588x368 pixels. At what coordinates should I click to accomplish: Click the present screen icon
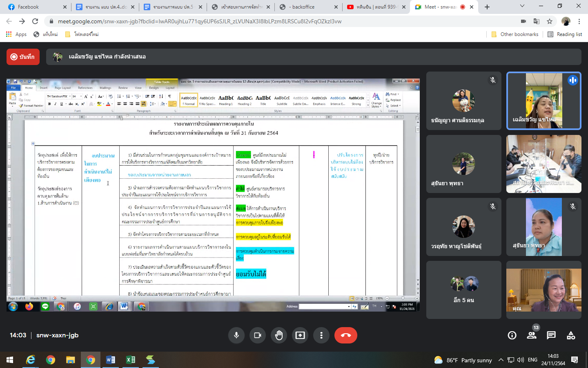[x=300, y=335]
